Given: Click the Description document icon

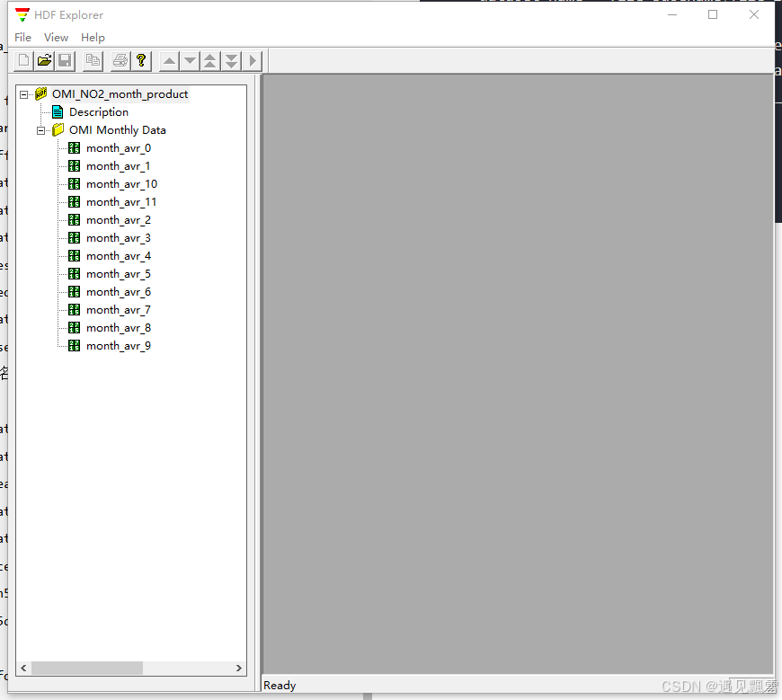Looking at the screenshot, I should (x=58, y=111).
